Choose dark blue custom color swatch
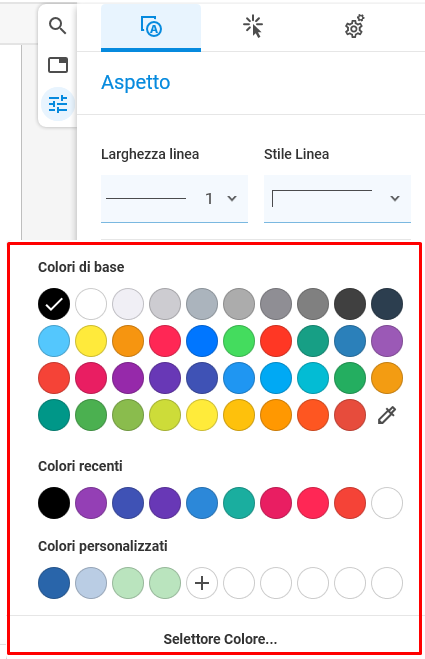Screen dimensions: 425x659 pos(54,583)
